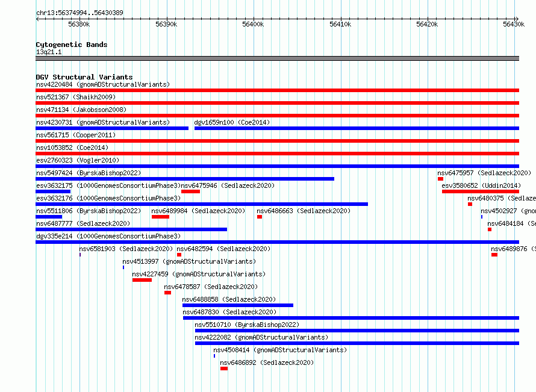Open nsv6475946 Sedlazeck2020 variant label
The width and height of the screenshot is (536, 392).
[x=228, y=185]
